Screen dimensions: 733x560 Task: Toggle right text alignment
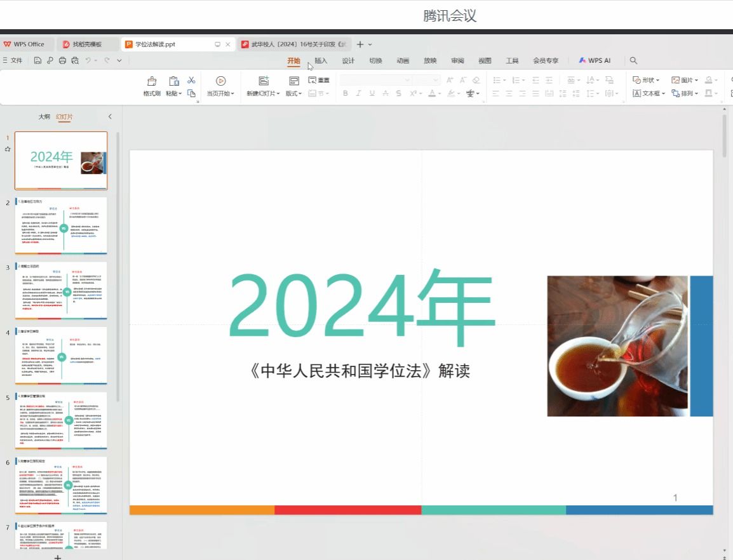[x=522, y=93]
